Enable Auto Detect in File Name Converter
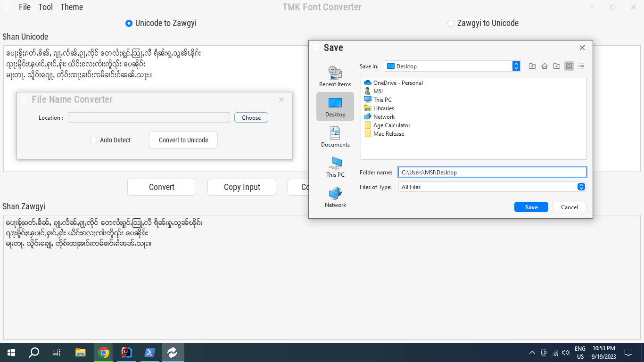The width and height of the screenshot is (644, 362). (x=93, y=140)
